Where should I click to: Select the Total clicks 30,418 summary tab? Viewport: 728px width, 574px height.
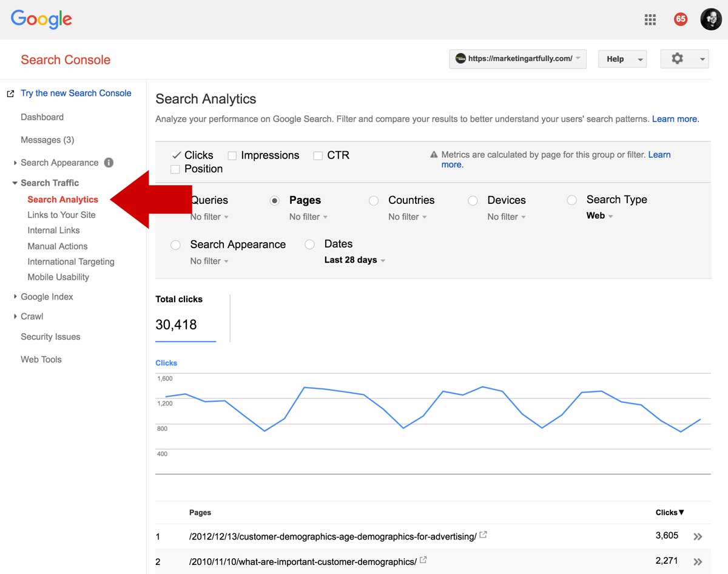click(186, 318)
